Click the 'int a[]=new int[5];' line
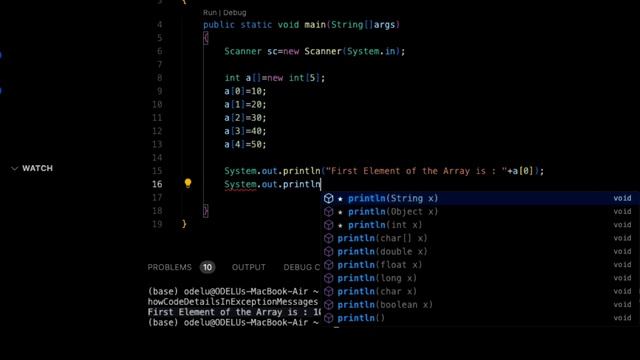The height and width of the screenshot is (360, 640). coord(274,78)
